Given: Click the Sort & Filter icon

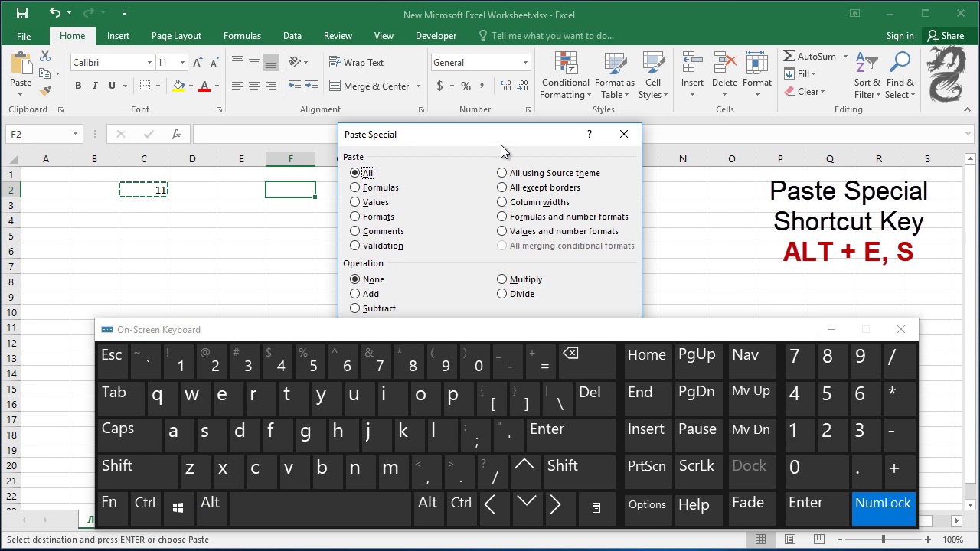Looking at the screenshot, I should tap(867, 76).
